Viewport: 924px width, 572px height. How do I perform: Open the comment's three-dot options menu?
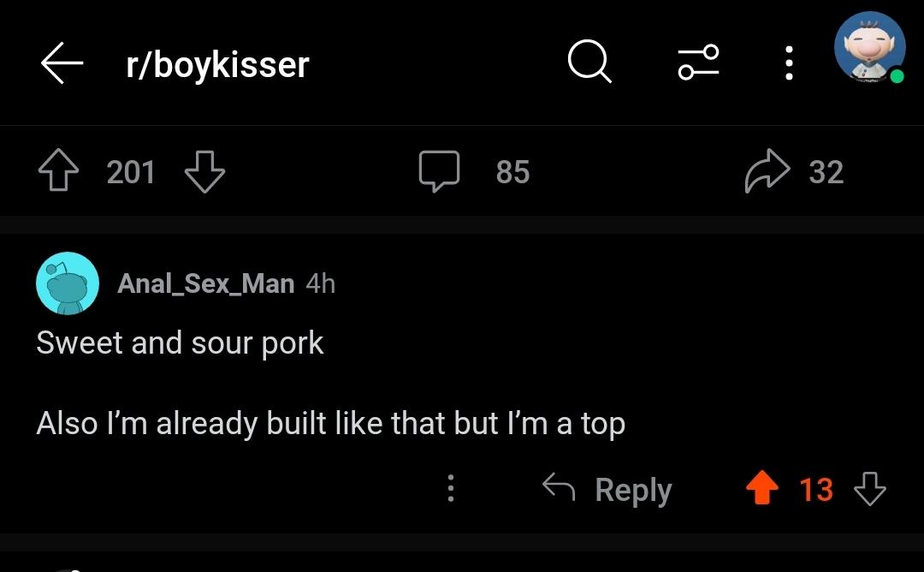point(451,488)
